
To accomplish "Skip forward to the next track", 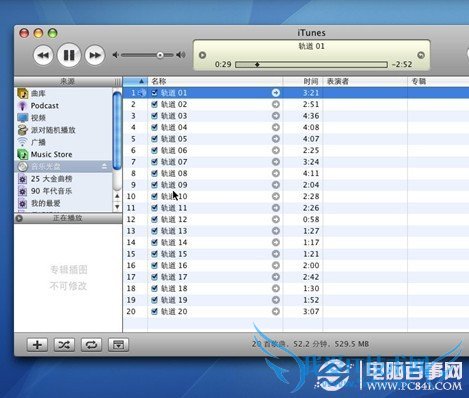I will 95,55.
